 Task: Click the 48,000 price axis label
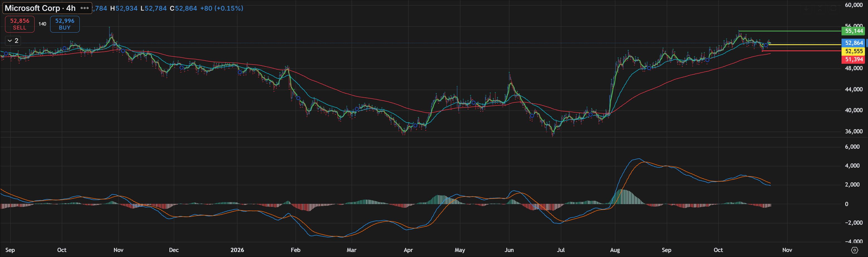coord(854,68)
